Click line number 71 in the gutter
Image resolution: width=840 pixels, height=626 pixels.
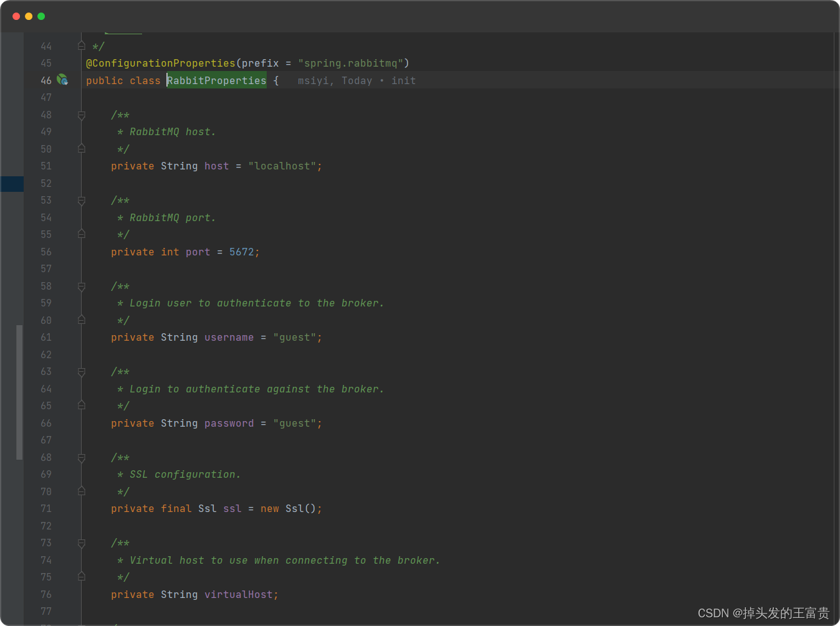(x=46, y=509)
